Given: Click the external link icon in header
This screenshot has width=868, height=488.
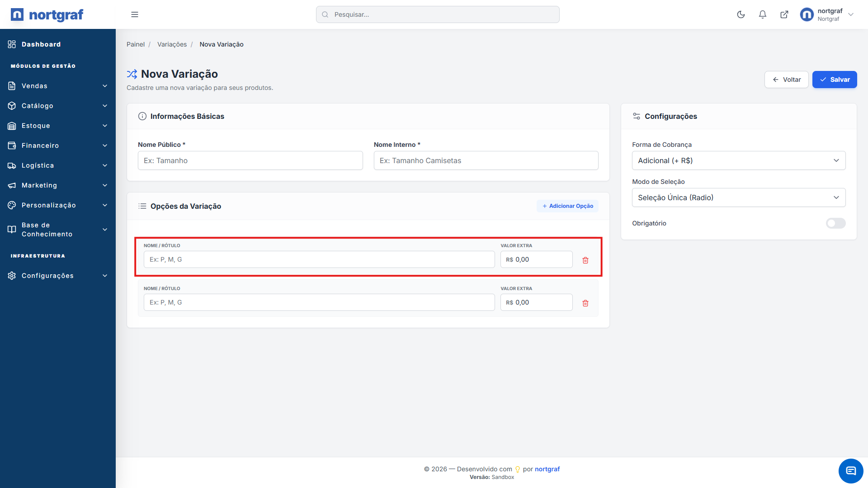Looking at the screenshot, I should click(784, 14).
